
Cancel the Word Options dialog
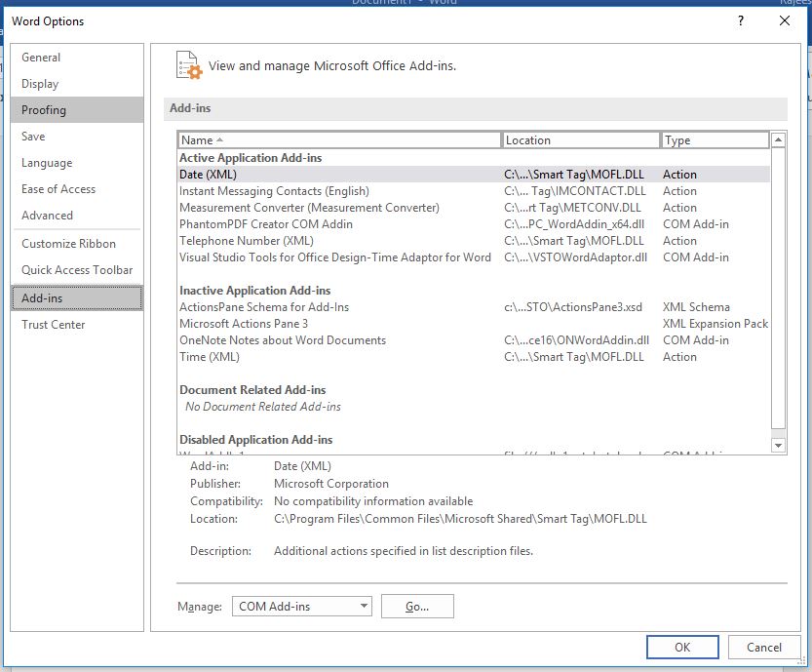(x=764, y=647)
